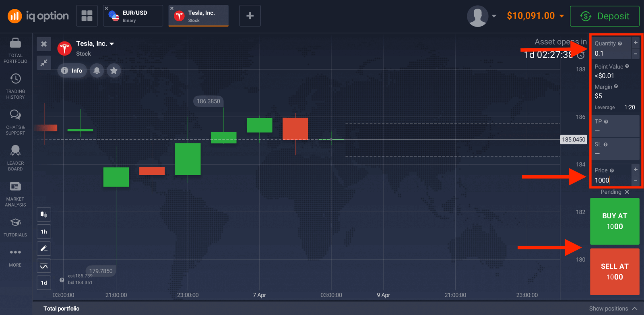This screenshot has height=315, width=644.
Task: Open indicators wave icon
Action: 44,266
